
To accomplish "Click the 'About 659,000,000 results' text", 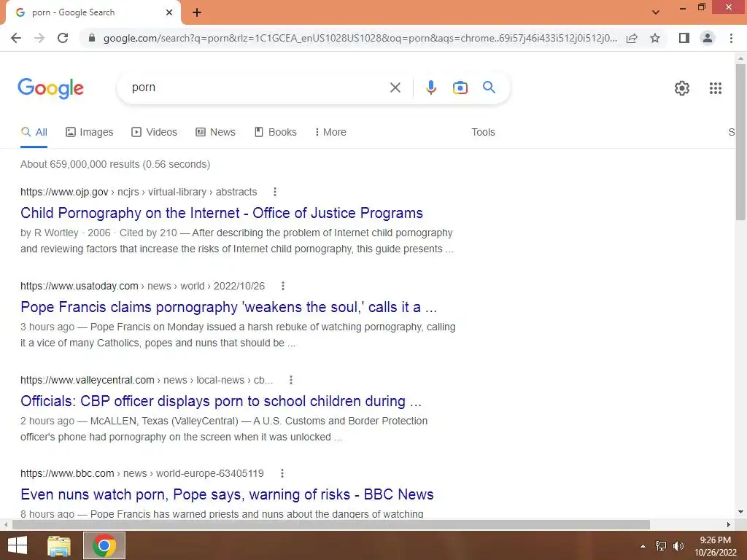I will pos(115,164).
